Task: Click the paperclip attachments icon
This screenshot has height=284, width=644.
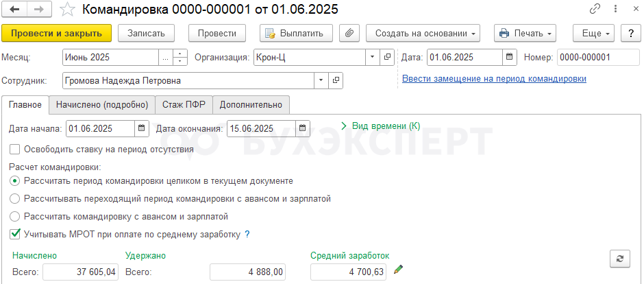Action: 349,33
